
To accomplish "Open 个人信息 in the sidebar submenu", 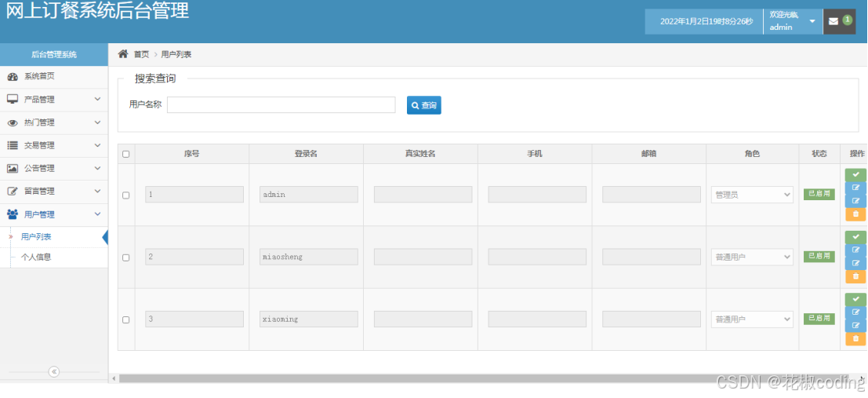I will click(36, 257).
